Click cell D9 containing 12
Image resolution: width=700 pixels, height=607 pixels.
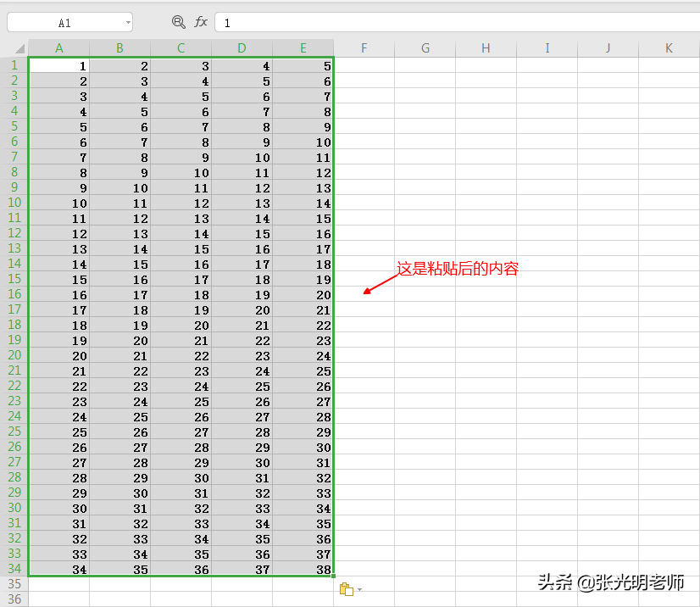(x=242, y=187)
